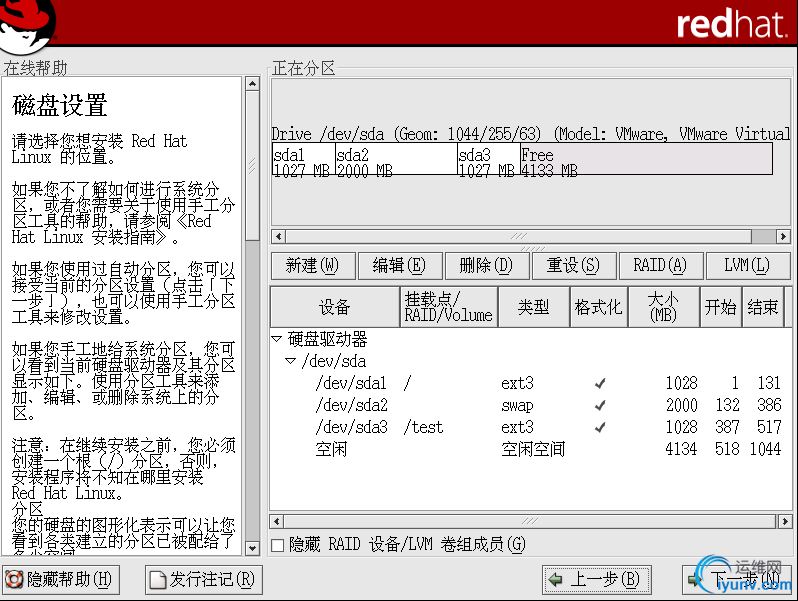Click the drive diagram horizontal scrollbar thumb
Screen dimensions: 798x601
pos(519,236)
